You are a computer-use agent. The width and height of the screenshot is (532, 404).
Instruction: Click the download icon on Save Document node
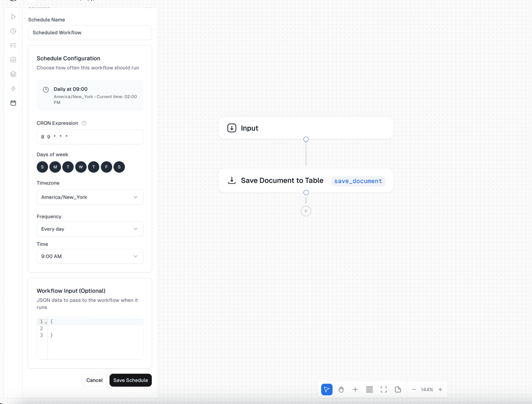tap(232, 180)
